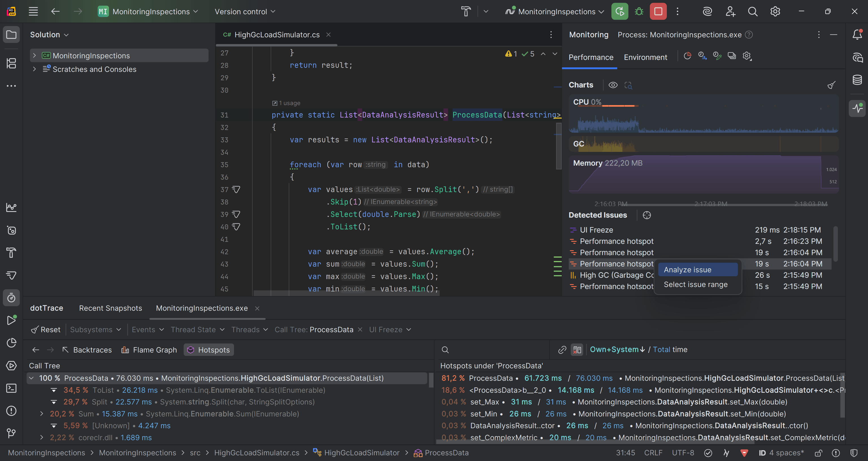Viewport: 868px width, 461px height.
Task: Click the dotTrace profiler sidebar icon
Action: click(x=11, y=298)
